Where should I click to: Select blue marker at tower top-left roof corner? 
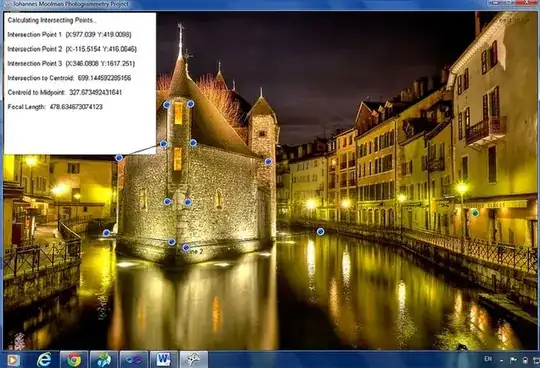pos(166,105)
